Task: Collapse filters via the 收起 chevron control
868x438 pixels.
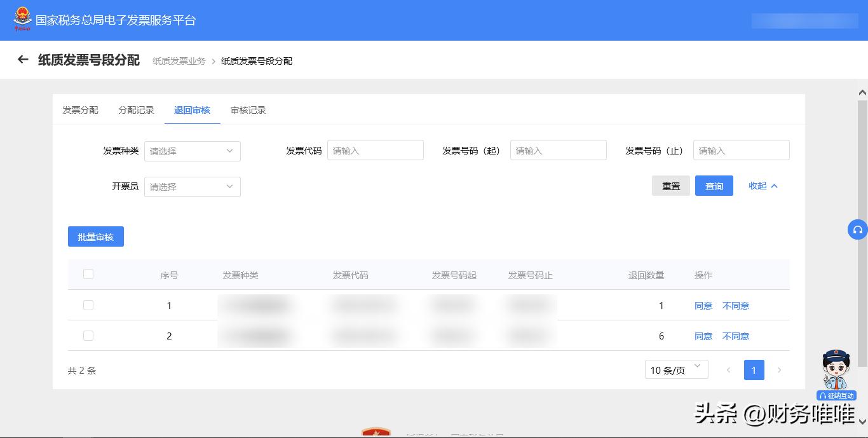Action: pos(762,186)
